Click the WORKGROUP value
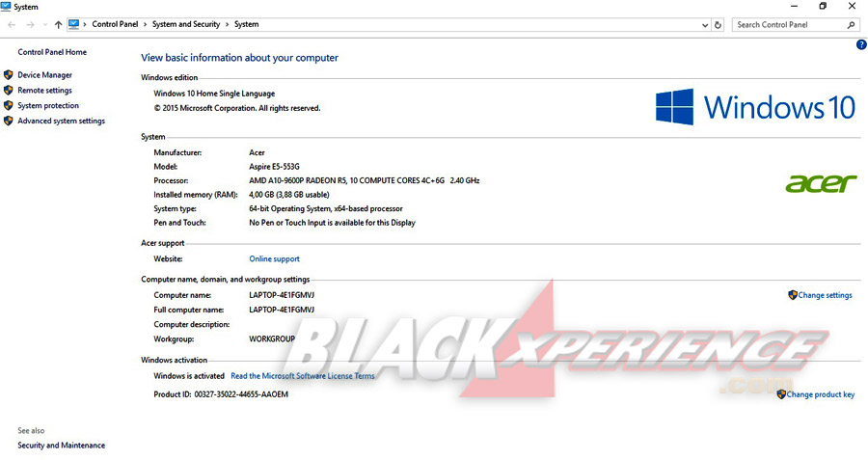The width and height of the screenshot is (868, 460). pyautogui.click(x=272, y=338)
